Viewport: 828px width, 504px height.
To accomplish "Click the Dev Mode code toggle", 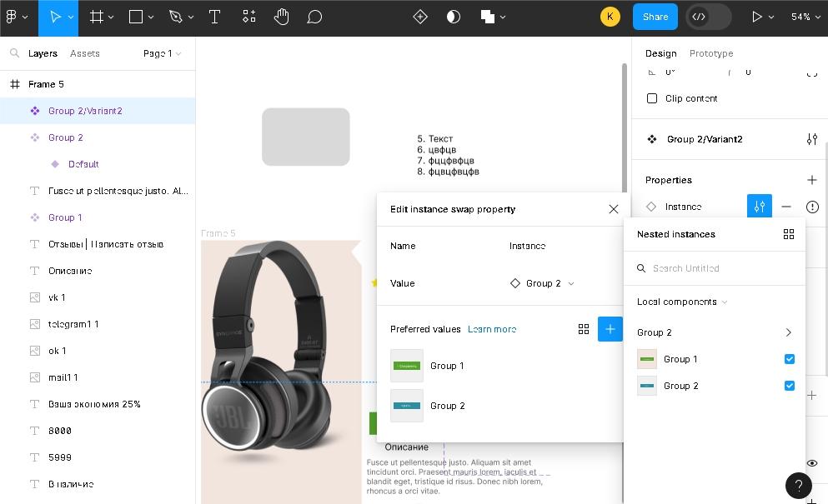I will click(x=700, y=17).
